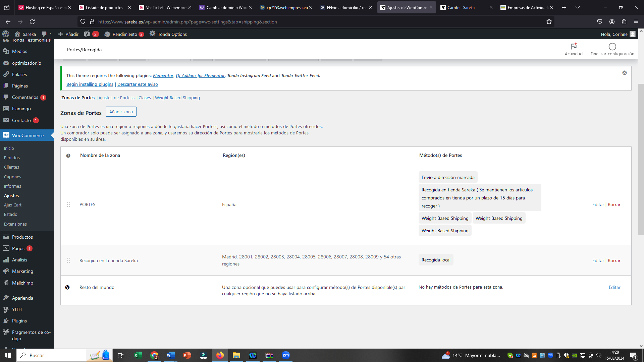Open the PORTES zone name link
644x362 pixels.
pyautogui.click(x=87, y=204)
